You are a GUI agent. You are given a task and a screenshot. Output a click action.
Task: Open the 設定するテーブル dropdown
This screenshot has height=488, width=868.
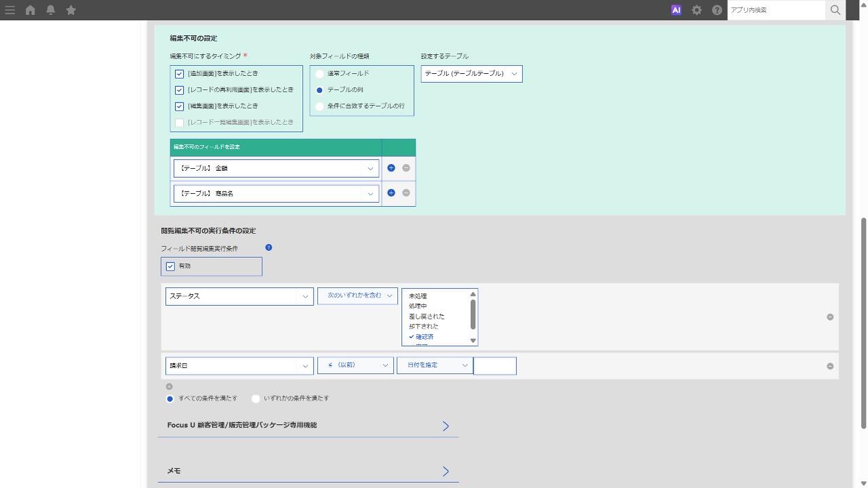tap(471, 74)
